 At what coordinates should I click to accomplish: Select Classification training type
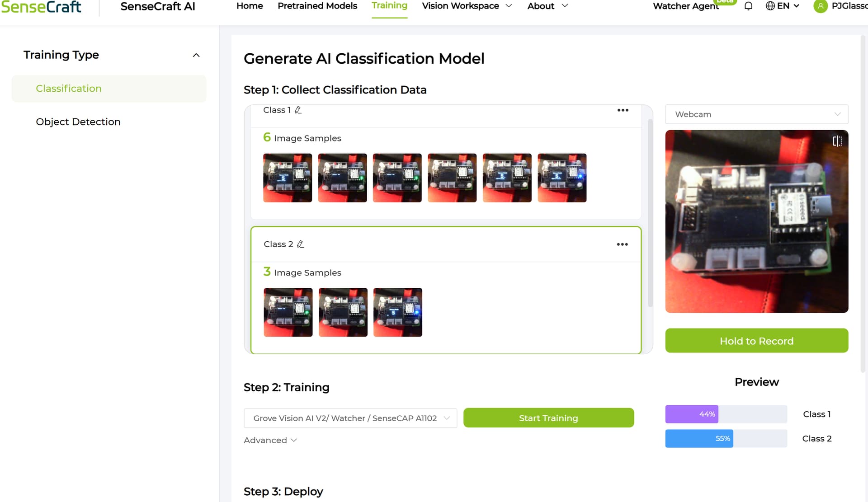click(109, 89)
